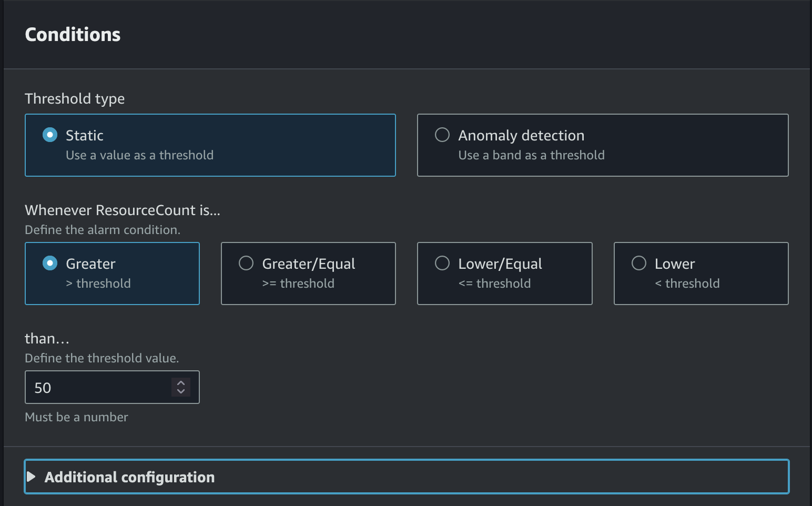Click the Greater/Equal radio circle
The image size is (812, 506).
coord(246,263)
